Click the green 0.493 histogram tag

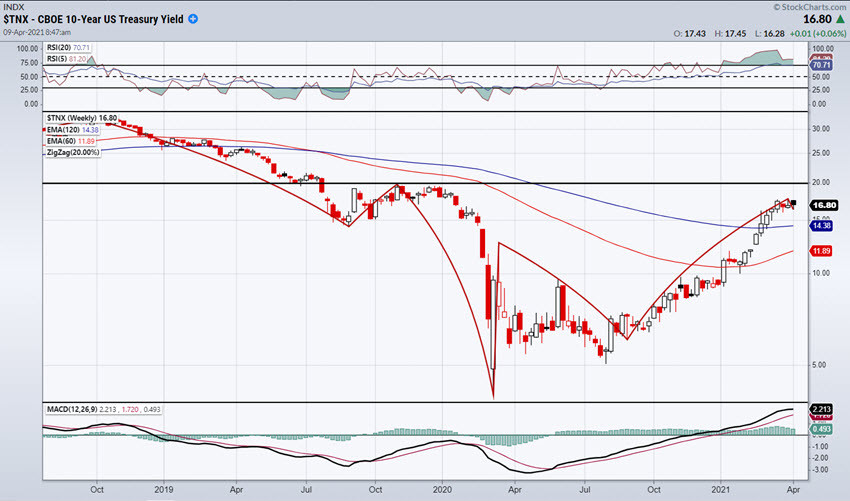pyautogui.click(x=821, y=429)
